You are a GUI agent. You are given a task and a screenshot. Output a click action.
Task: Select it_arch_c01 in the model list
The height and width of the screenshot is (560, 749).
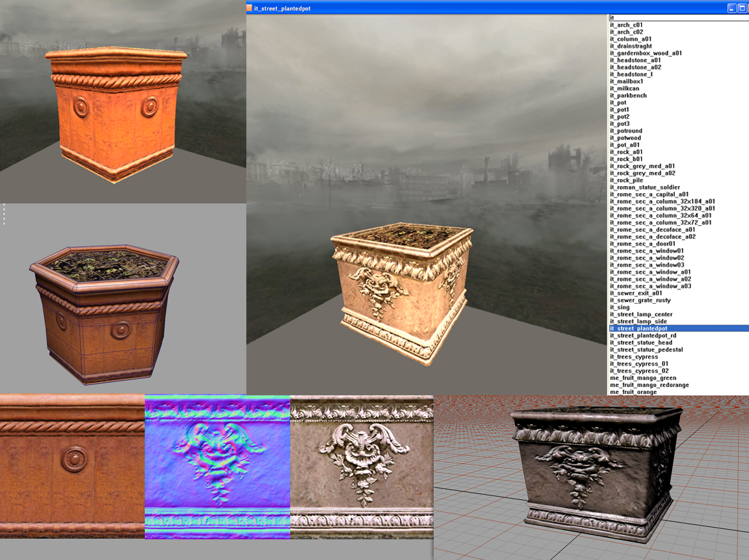[626, 25]
